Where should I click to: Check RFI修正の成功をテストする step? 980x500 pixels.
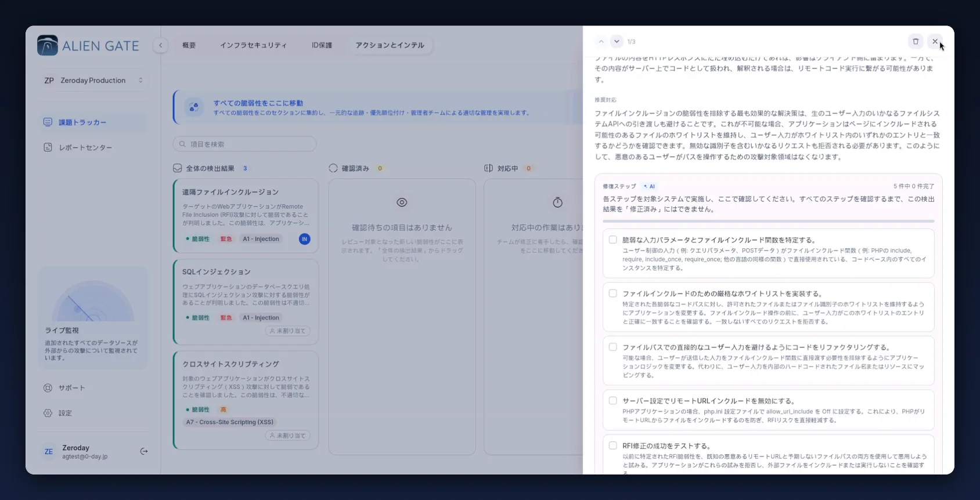[x=613, y=445]
